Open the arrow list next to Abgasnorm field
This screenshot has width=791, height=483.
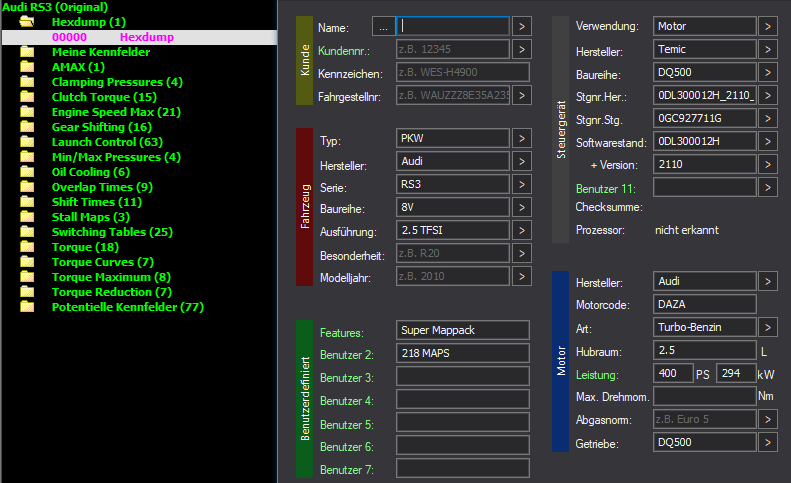[767, 419]
